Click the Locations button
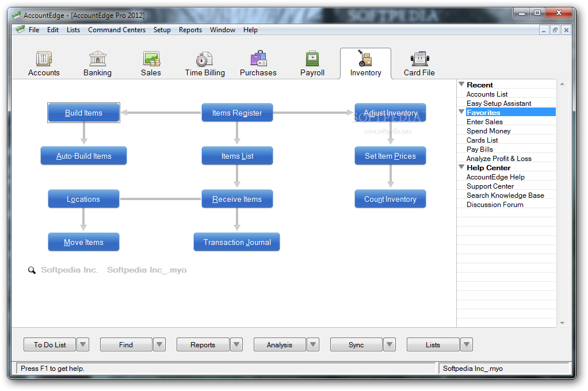The image size is (588, 391). point(83,199)
